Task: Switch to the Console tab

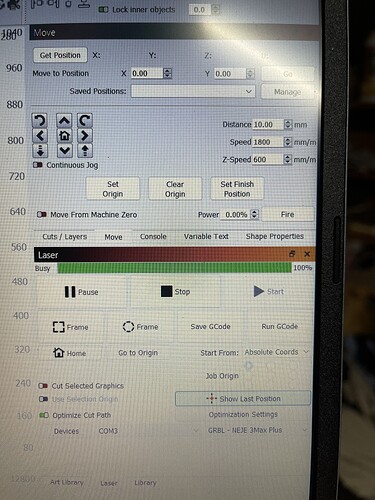Action: coord(153,237)
